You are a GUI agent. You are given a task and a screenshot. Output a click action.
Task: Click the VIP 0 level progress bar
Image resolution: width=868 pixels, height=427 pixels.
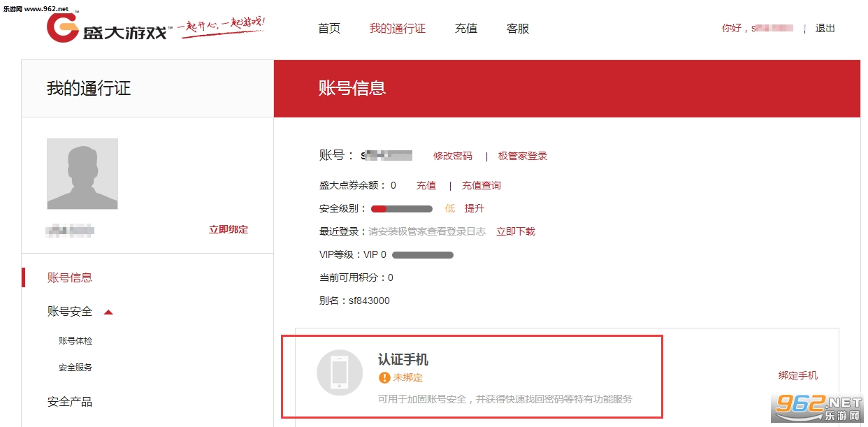423,255
